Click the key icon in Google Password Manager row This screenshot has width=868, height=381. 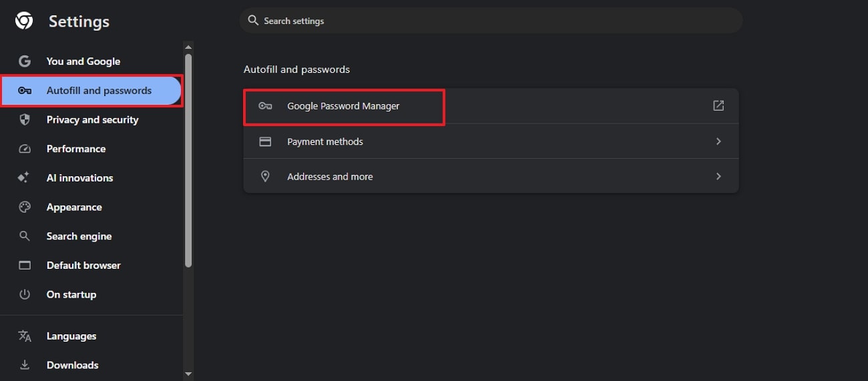(x=265, y=106)
